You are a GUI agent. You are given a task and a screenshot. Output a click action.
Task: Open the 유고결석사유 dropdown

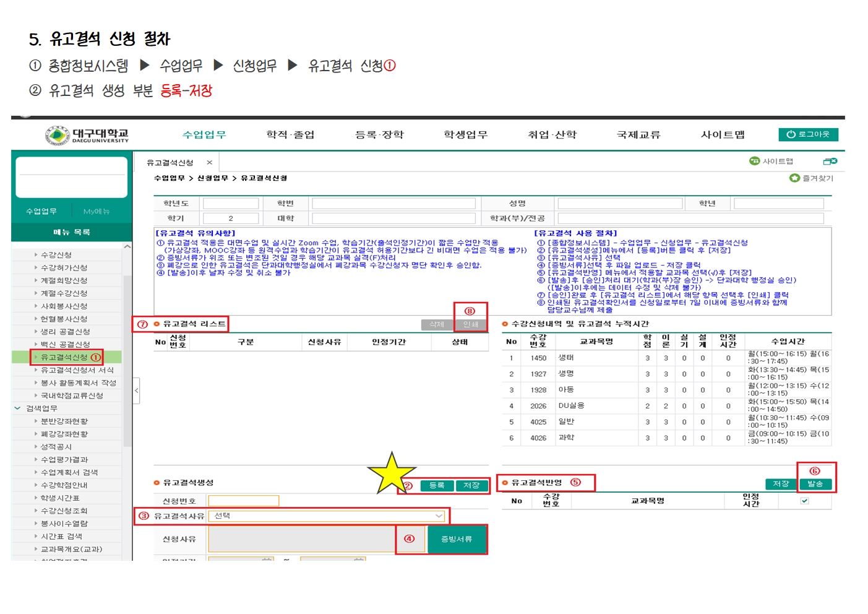pyautogui.click(x=438, y=516)
